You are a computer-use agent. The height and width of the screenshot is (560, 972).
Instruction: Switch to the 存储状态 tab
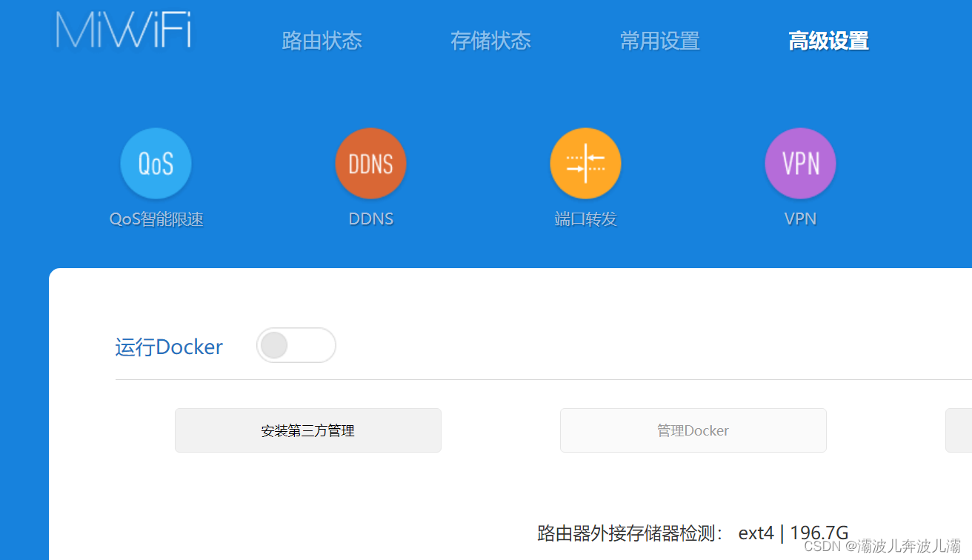coord(490,41)
